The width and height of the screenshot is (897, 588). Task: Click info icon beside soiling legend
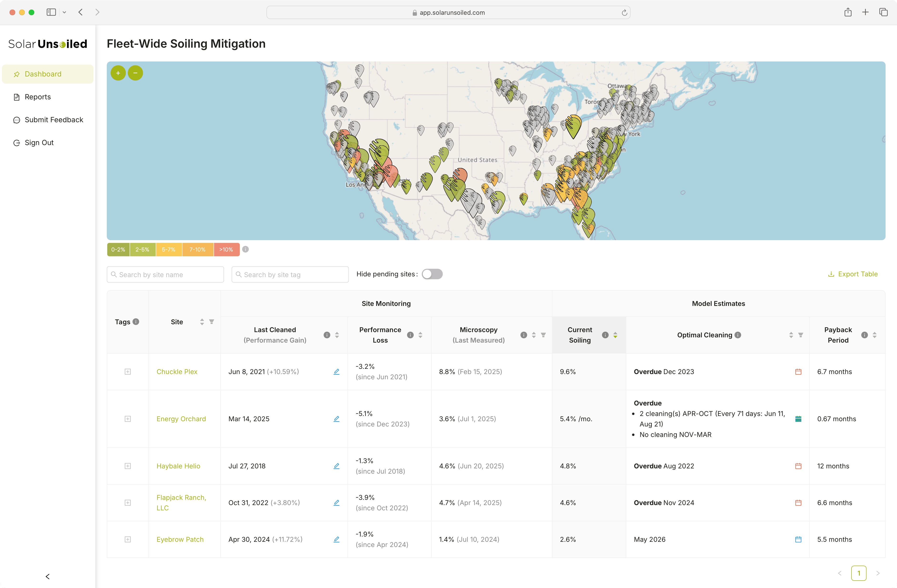click(245, 249)
